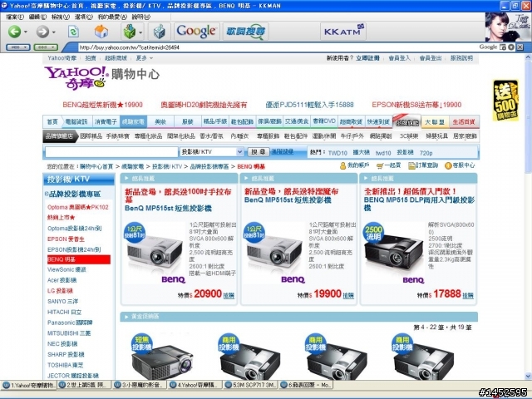The height and width of the screenshot is (399, 532).
Task: Click the KKATM toolbar button
Action: (342, 32)
